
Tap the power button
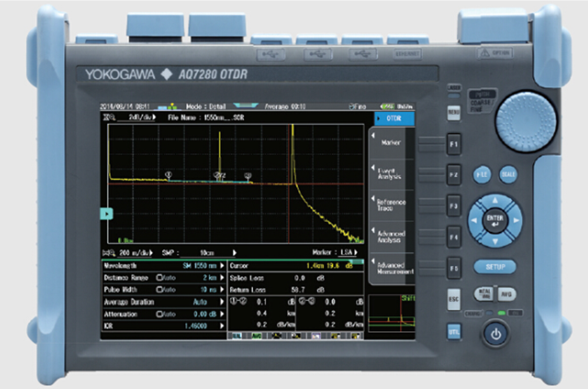[x=496, y=333]
